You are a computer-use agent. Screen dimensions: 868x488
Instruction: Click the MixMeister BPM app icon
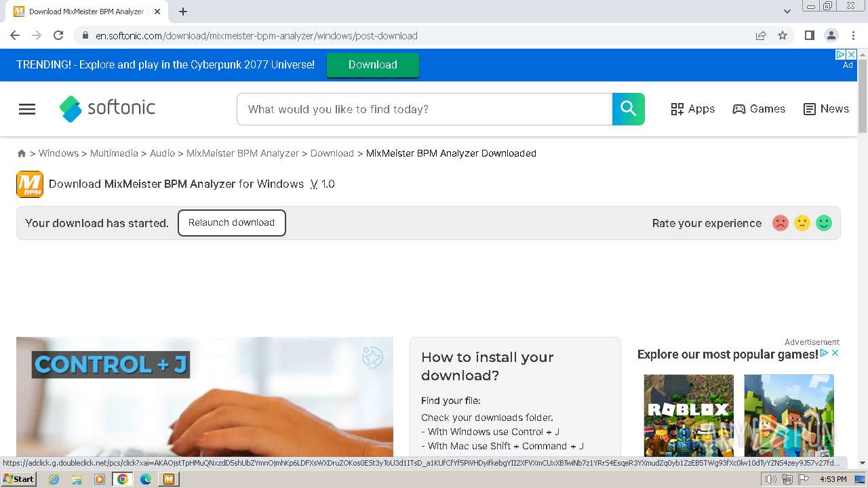(30, 184)
